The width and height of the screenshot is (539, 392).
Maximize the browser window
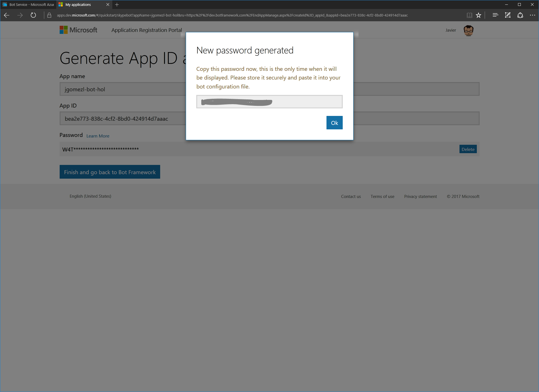(x=519, y=4)
